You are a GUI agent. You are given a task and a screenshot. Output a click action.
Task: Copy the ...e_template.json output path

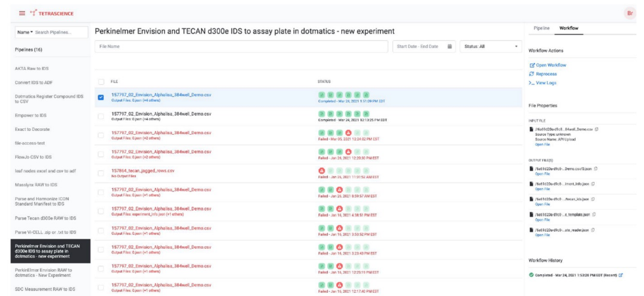coord(594,214)
